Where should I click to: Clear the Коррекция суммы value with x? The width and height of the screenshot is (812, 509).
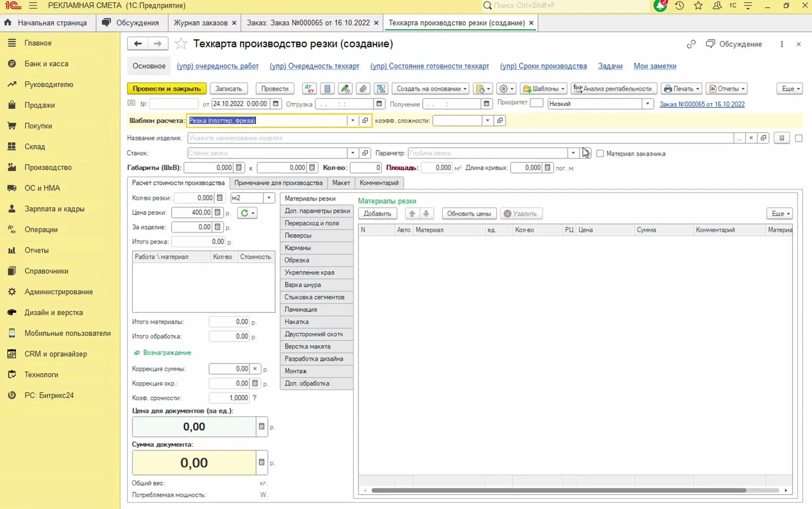pos(255,369)
